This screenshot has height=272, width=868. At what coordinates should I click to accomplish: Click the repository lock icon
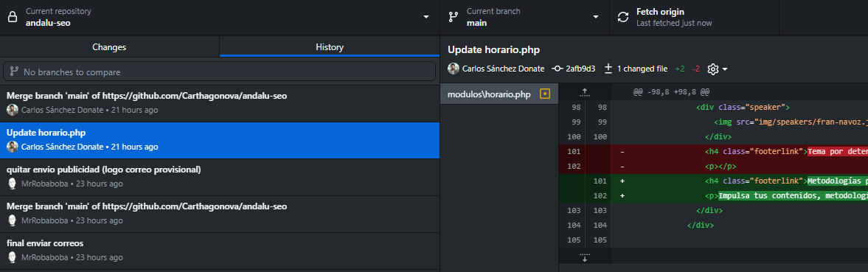pos(13,17)
